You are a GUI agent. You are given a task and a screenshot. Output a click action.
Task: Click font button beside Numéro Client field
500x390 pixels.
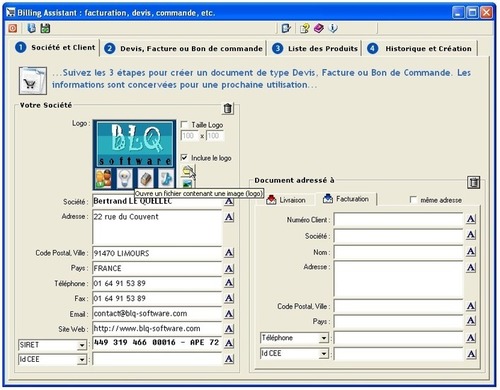point(471,219)
